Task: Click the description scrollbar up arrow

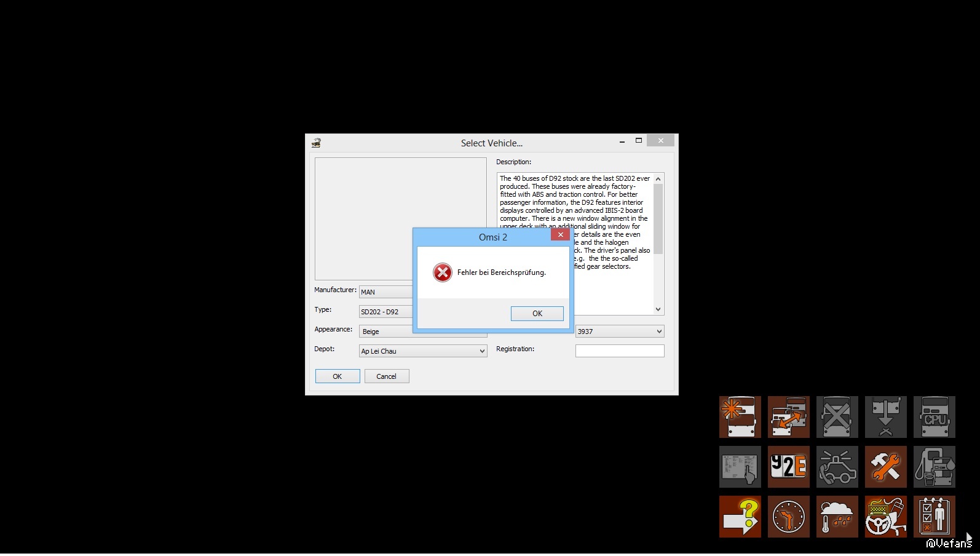Action: 658,179
